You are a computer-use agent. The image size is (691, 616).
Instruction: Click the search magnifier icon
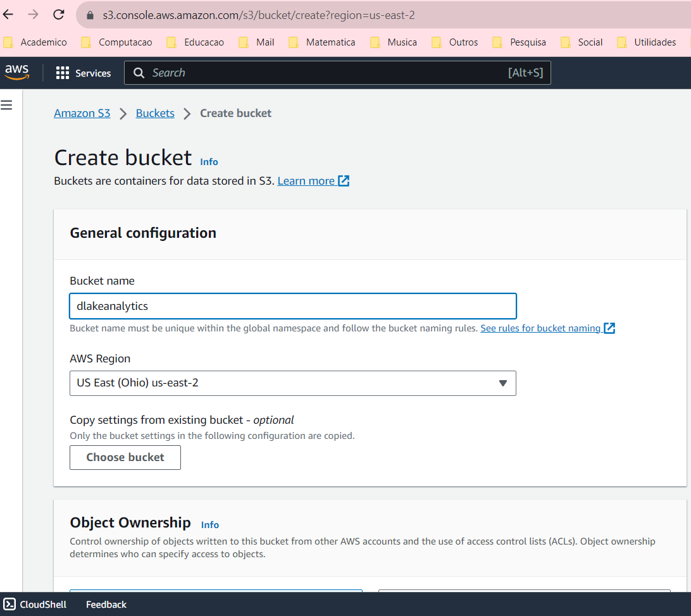click(x=139, y=73)
